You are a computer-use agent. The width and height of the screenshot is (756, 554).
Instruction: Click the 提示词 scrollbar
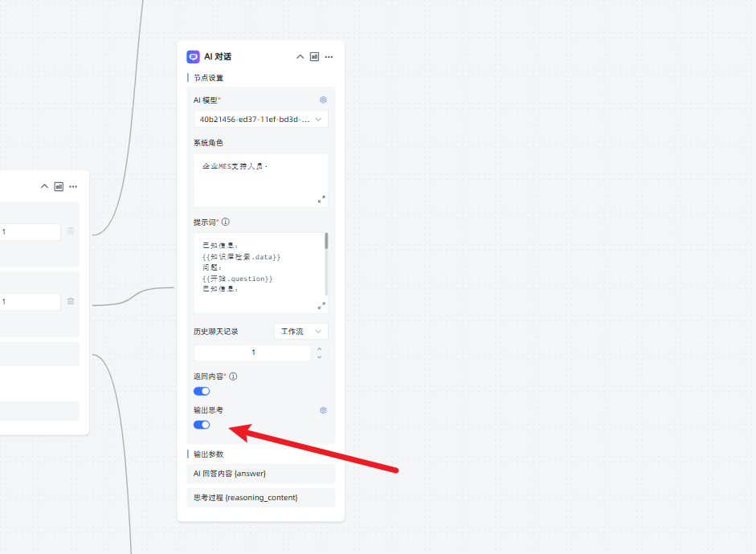[x=326, y=241]
